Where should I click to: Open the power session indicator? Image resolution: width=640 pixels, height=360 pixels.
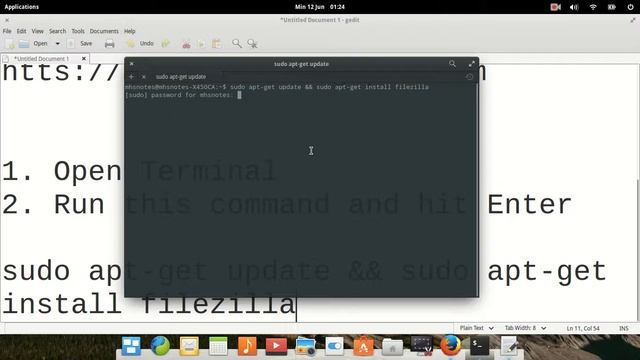(x=630, y=7)
